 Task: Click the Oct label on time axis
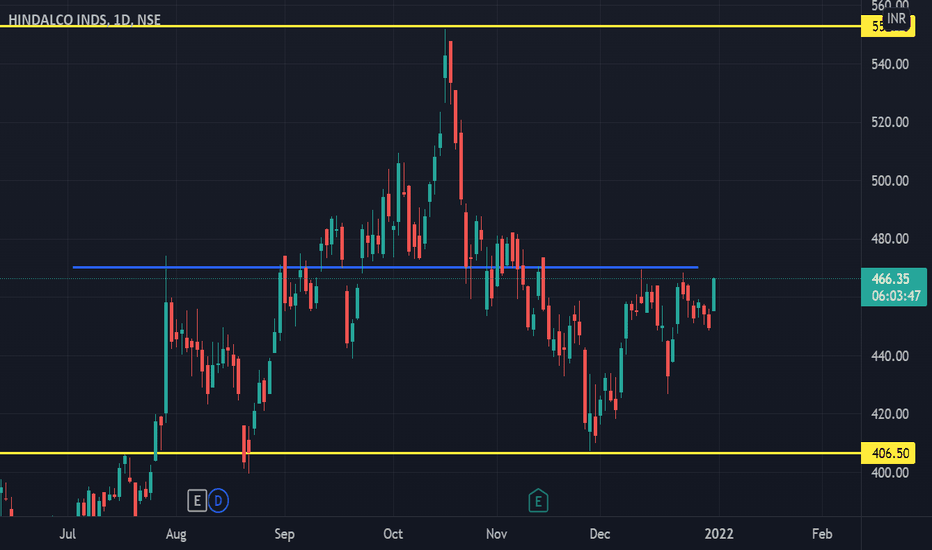click(x=393, y=534)
